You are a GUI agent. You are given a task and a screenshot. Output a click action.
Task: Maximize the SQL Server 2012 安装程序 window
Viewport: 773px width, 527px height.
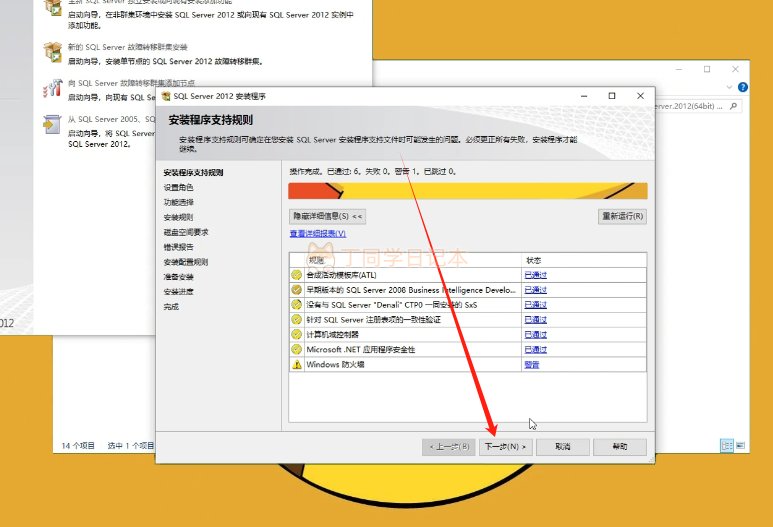point(612,96)
